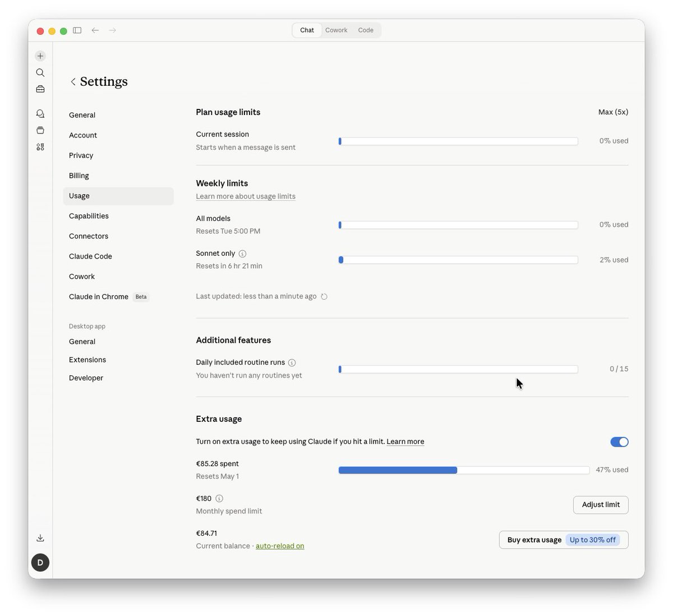673x616 pixels.
Task: Click the €180 spend limit info icon
Action: tap(219, 498)
